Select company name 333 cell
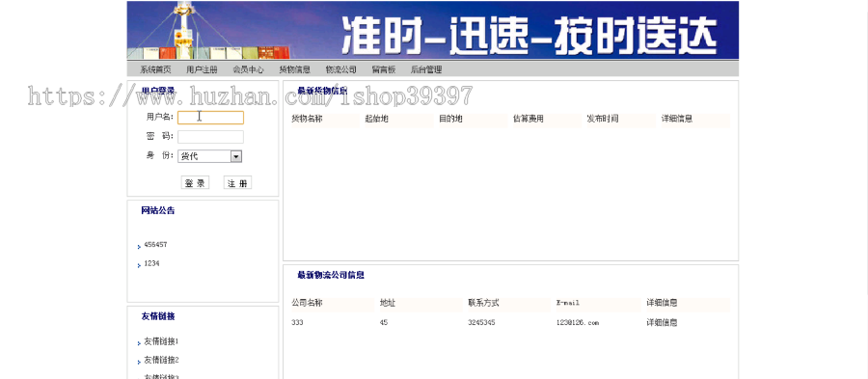The width and height of the screenshot is (868, 379). tap(297, 322)
